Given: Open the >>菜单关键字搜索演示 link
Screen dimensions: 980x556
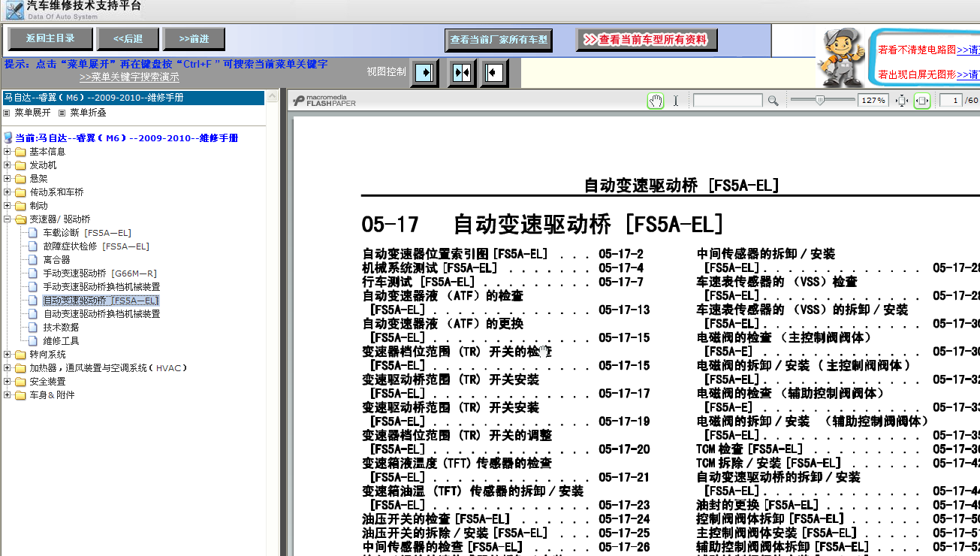Looking at the screenshot, I should [x=129, y=77].
